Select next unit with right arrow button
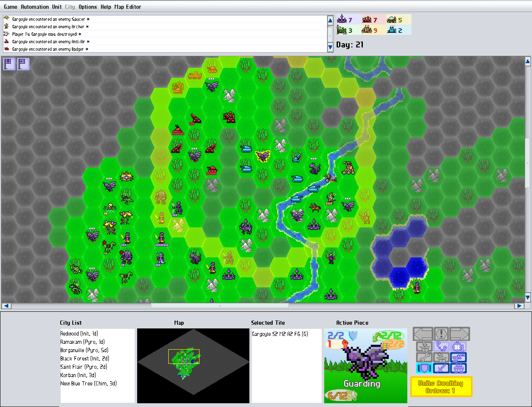532x407 pixels. click(460, 334)
